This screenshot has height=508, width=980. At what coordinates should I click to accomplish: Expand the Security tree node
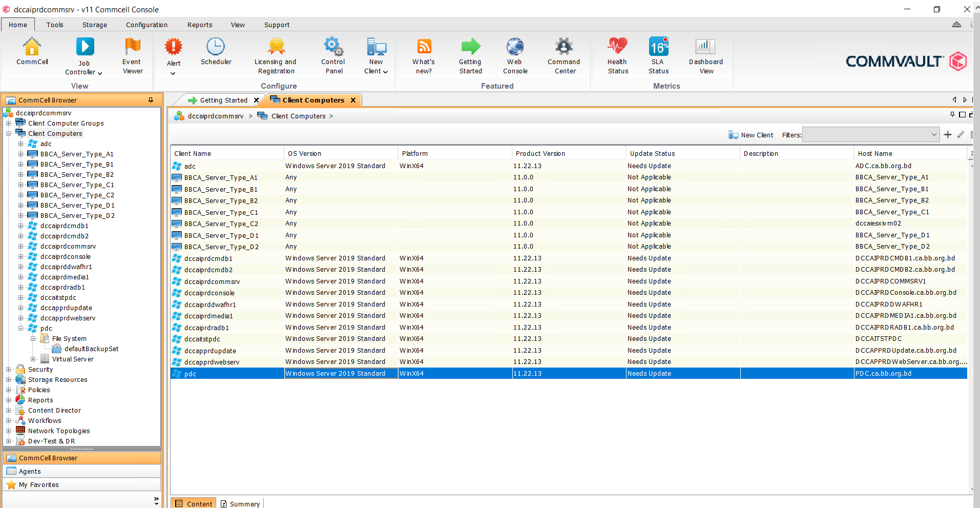(x=9, y=369)
